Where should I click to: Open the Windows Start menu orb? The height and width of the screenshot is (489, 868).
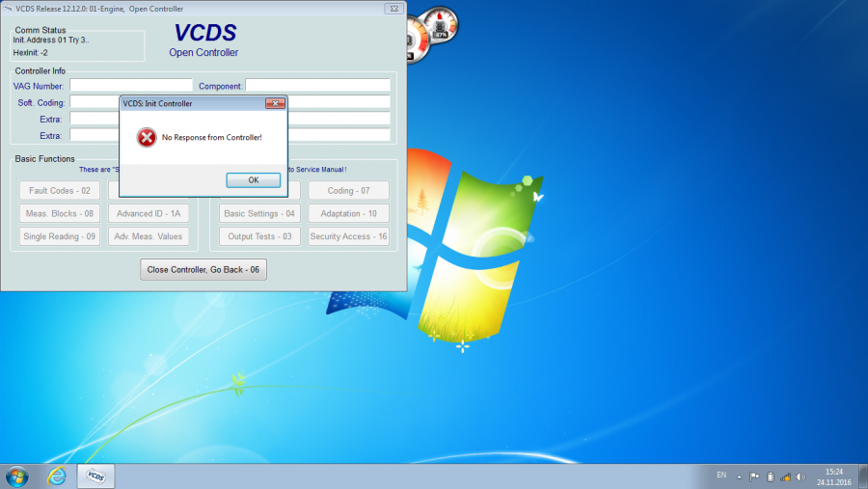pos(17,476)
